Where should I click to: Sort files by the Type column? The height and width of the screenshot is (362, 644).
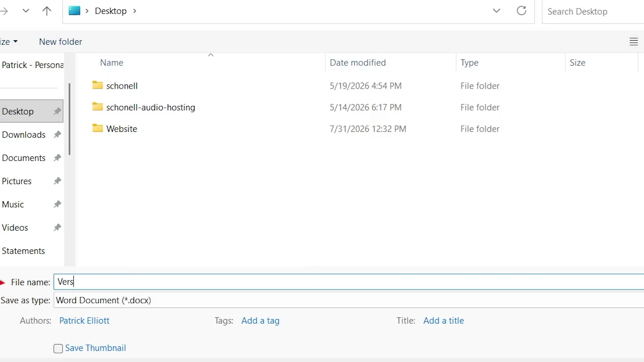[470, 63]
